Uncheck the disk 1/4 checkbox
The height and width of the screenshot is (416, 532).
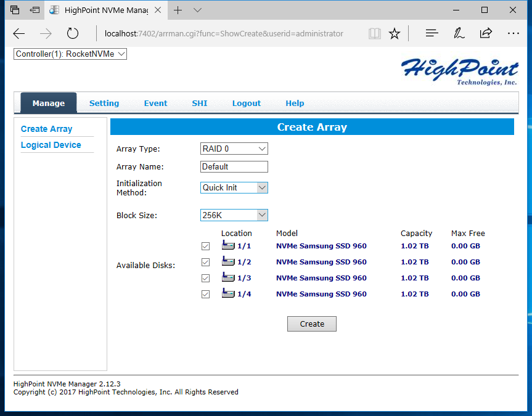point(205,294)
